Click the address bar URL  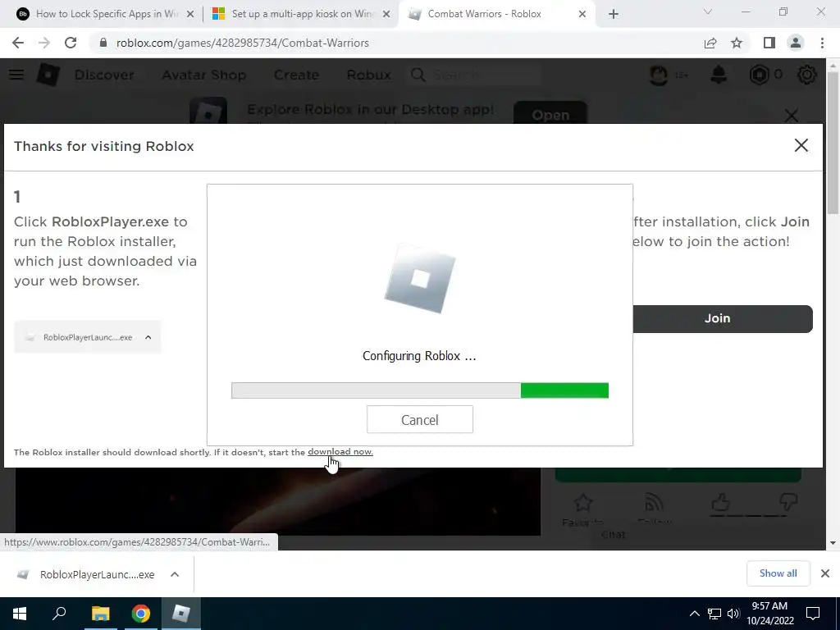click(x=243, y=43)
